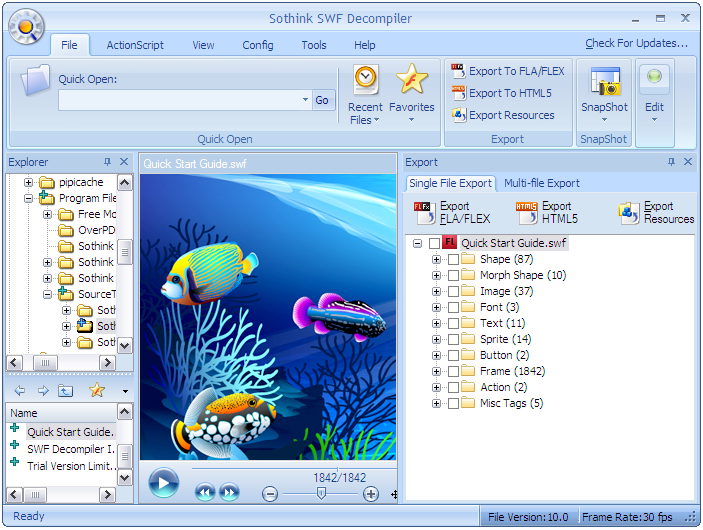This screenshot has width=703, height=530.
Task: Click Export To HTML5 in ribbon
Action: click(501, 93)
